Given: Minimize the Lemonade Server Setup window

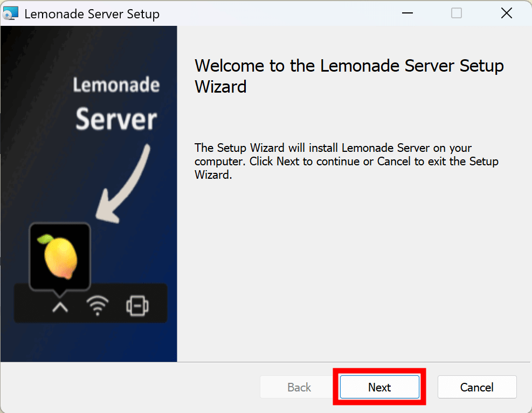Looking at the screenshot, I should point(407,13).
